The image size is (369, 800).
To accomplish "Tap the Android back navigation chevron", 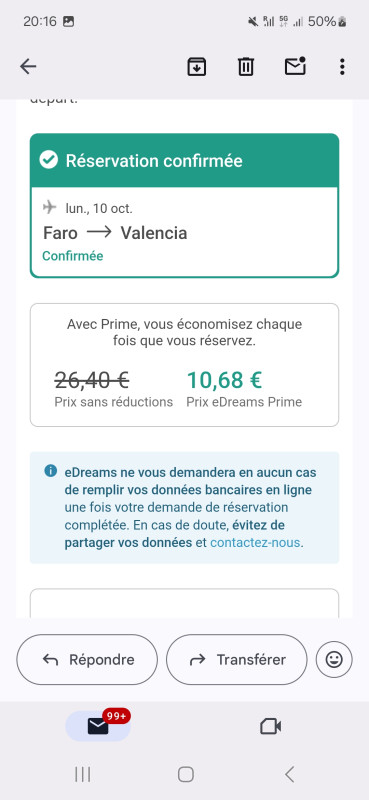I will point(289,774).
